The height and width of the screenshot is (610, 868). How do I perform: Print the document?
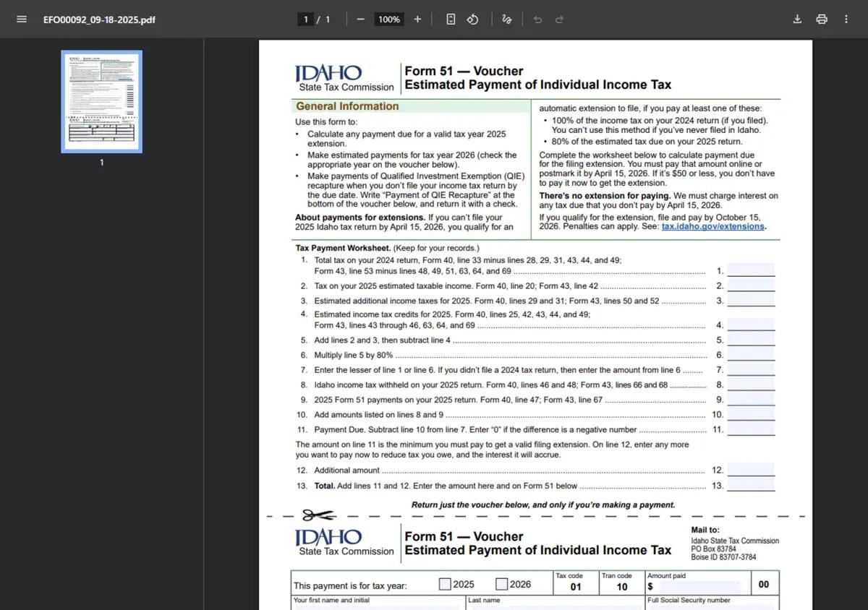coord(822,20)
